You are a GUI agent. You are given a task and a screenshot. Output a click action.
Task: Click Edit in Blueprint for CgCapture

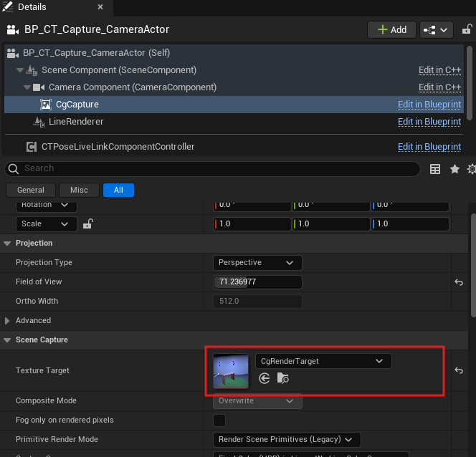coord(429,105)
